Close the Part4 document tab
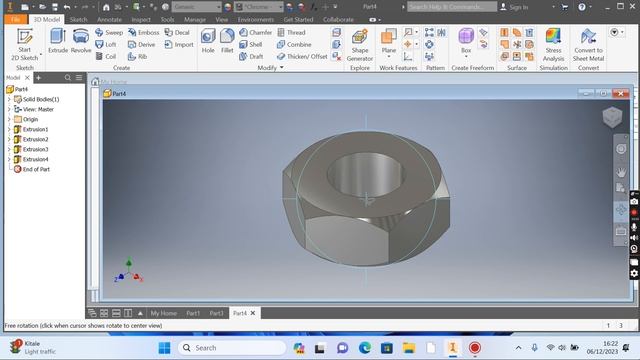 [x=253, y=313]
